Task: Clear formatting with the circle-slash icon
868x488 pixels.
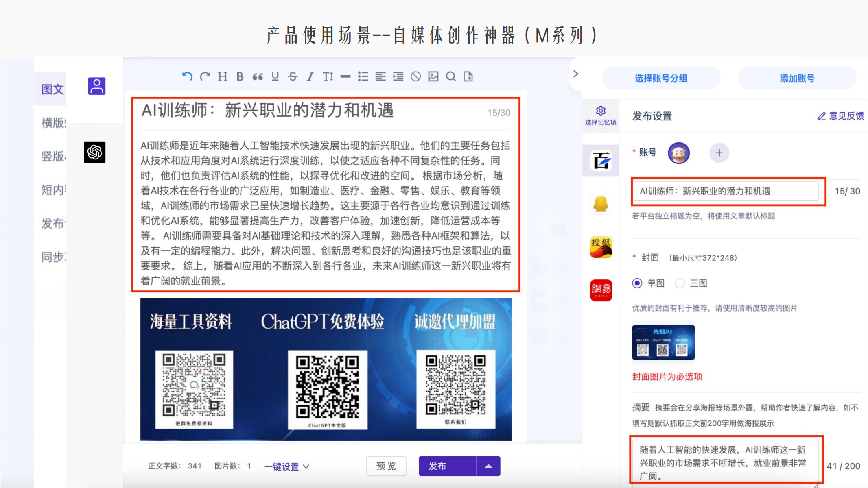Action: [415, 76]
